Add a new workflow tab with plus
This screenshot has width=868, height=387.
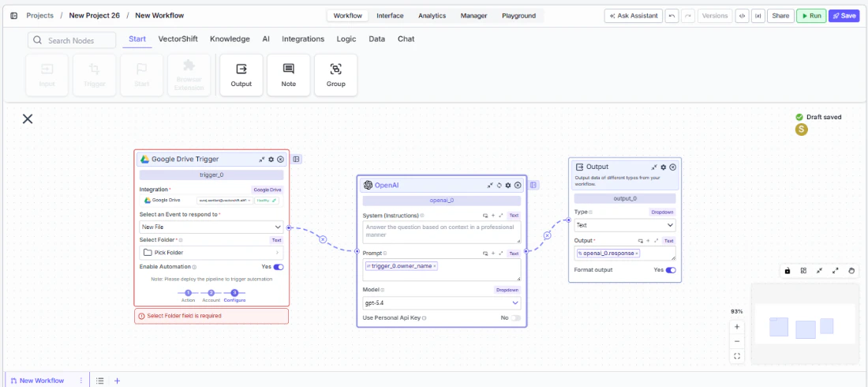tap(117, 381)
